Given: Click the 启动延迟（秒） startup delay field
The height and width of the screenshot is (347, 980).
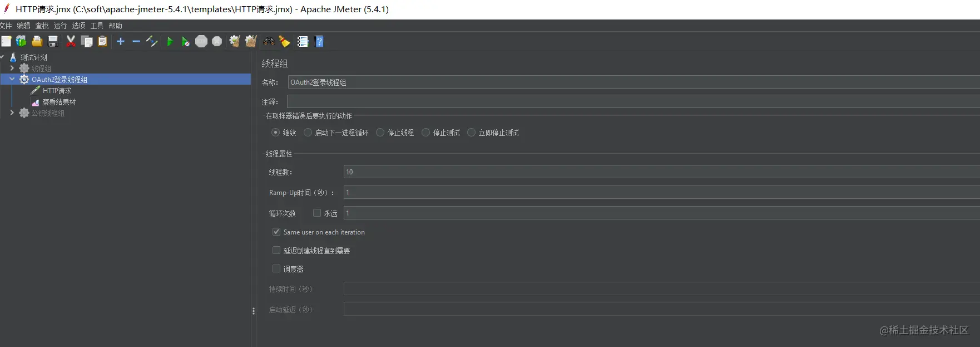Looking at the screenshot, I should coord(662,309).
